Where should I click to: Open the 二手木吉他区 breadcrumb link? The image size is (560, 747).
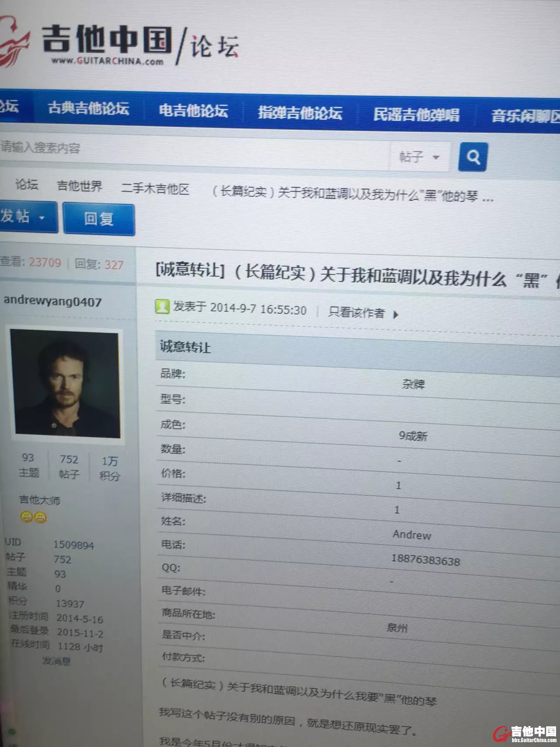155,189
